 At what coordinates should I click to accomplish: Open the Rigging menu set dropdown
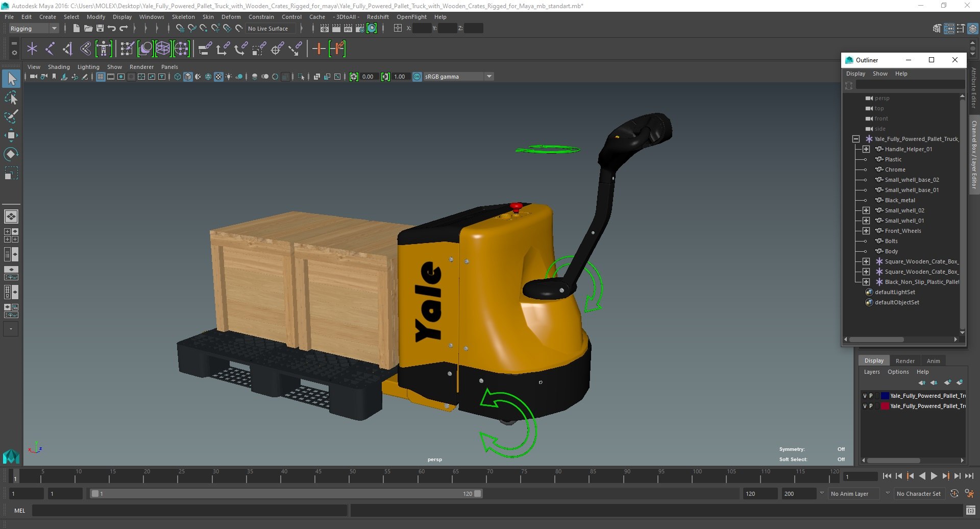point(34,29)
